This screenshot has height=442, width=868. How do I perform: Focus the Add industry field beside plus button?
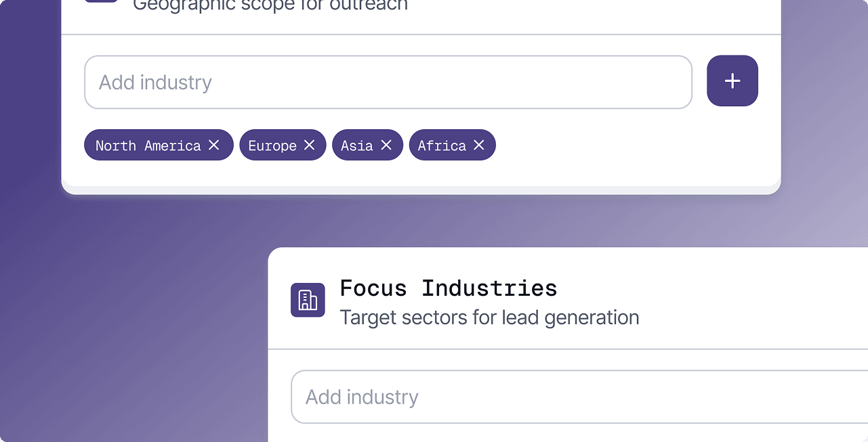coord(388,83)
